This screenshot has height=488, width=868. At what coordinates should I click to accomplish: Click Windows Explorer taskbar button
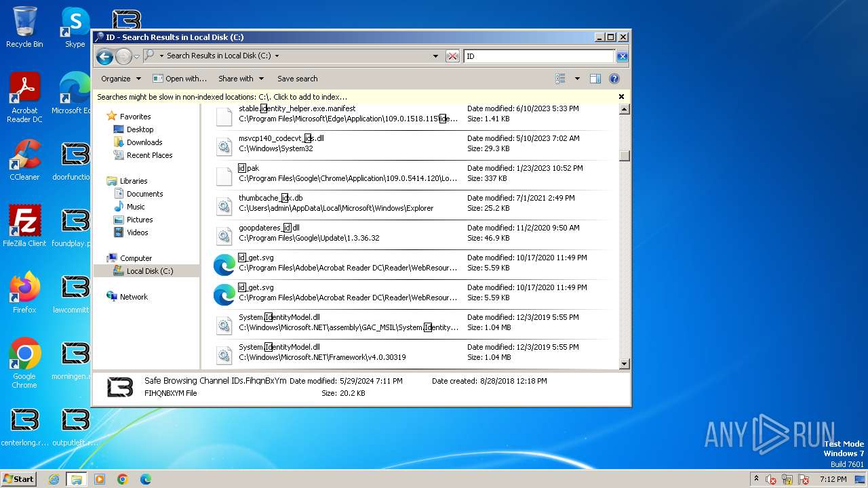[x=76, y=479]
